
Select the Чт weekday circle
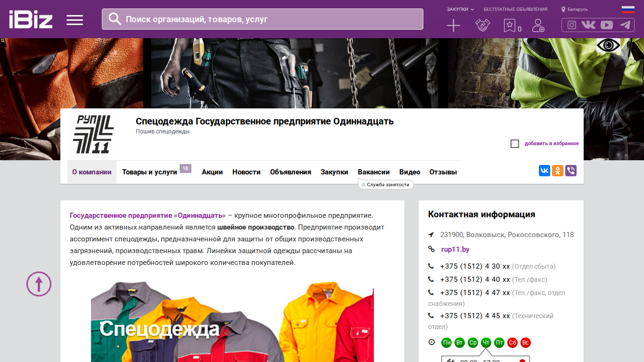click(486, 343)
